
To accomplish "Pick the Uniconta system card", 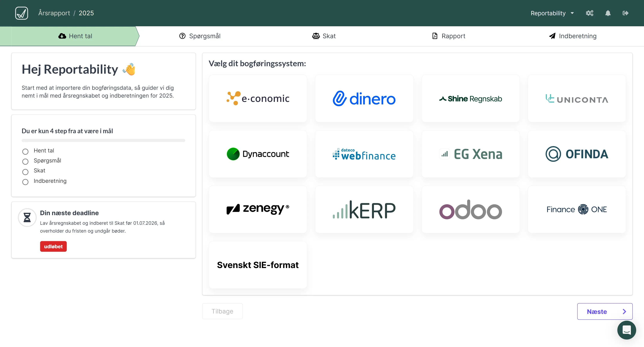I will click(577, 98).
